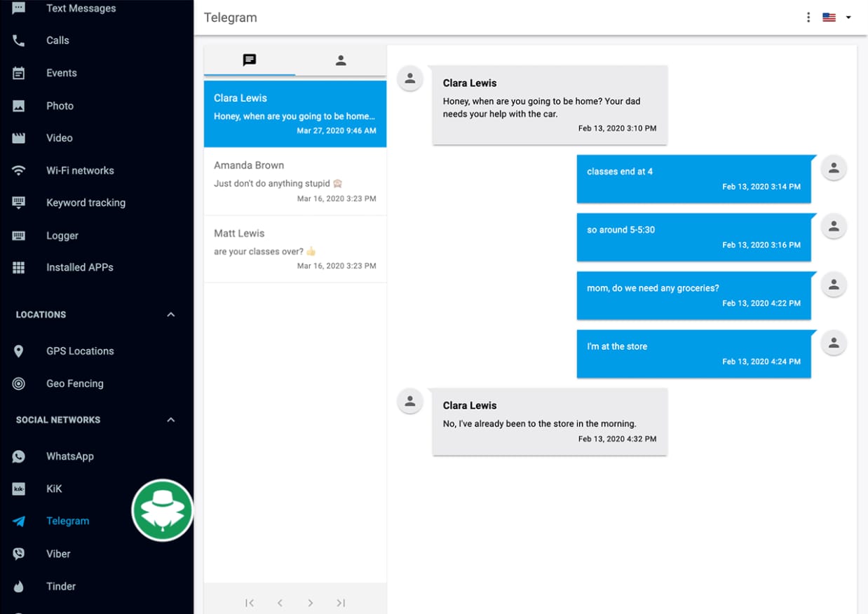Image resolution: width=868 pixels, height=614 pixels.
Task: Collapse the LOCATIONS section
Action: (x=170, y=315)
